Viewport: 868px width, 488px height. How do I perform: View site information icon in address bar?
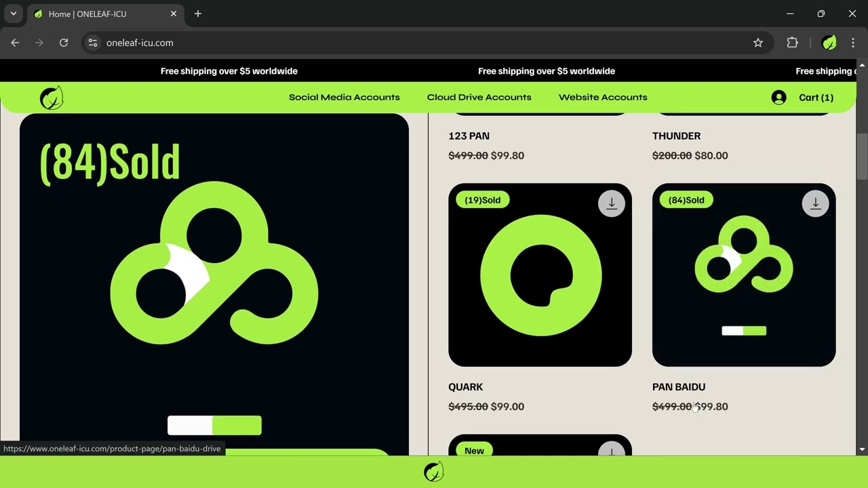[x=93, y=43]
